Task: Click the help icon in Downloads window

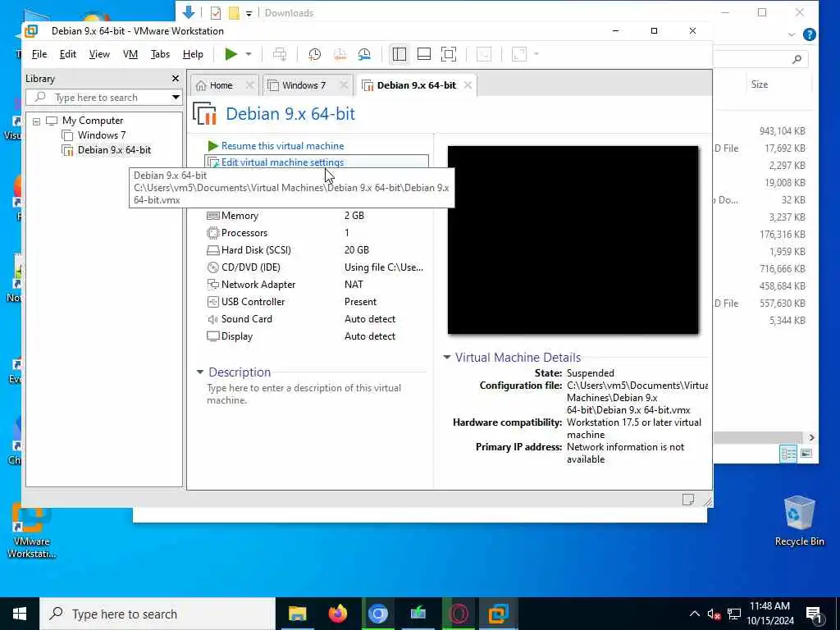Action: point(810,34)
